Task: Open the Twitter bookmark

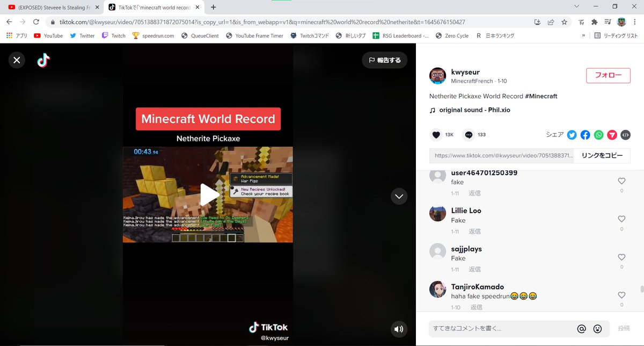Action: tap(82, 35)
